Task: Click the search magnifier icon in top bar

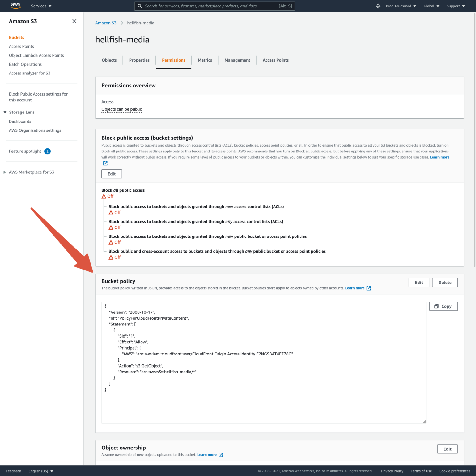Action: tap(140, 6)
